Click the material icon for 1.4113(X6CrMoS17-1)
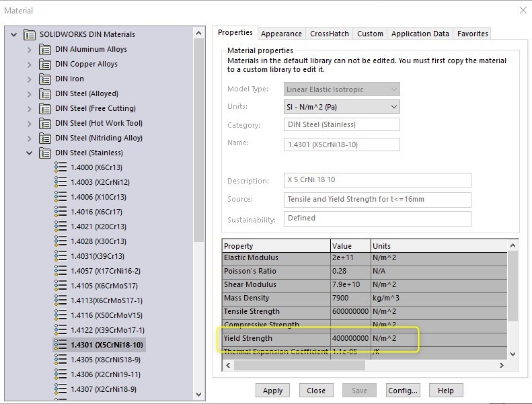Viewport: 532px width, 404px height. point(61,300)
